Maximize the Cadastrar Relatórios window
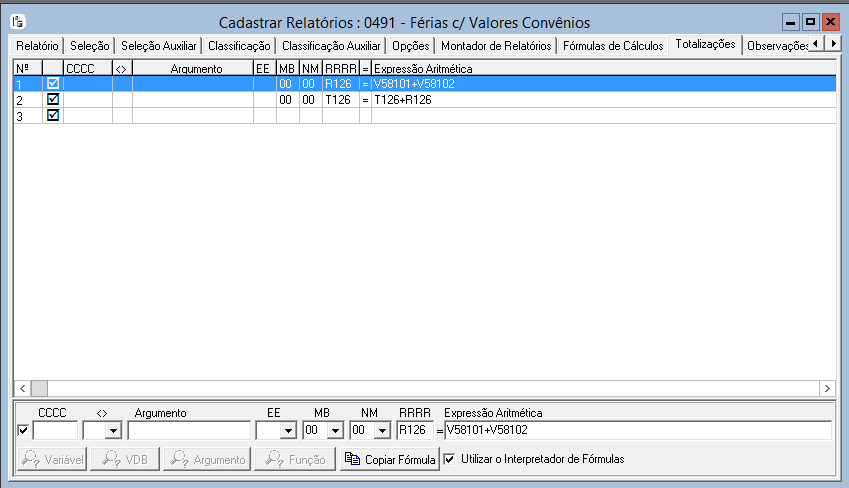 [x=810, y=21]
